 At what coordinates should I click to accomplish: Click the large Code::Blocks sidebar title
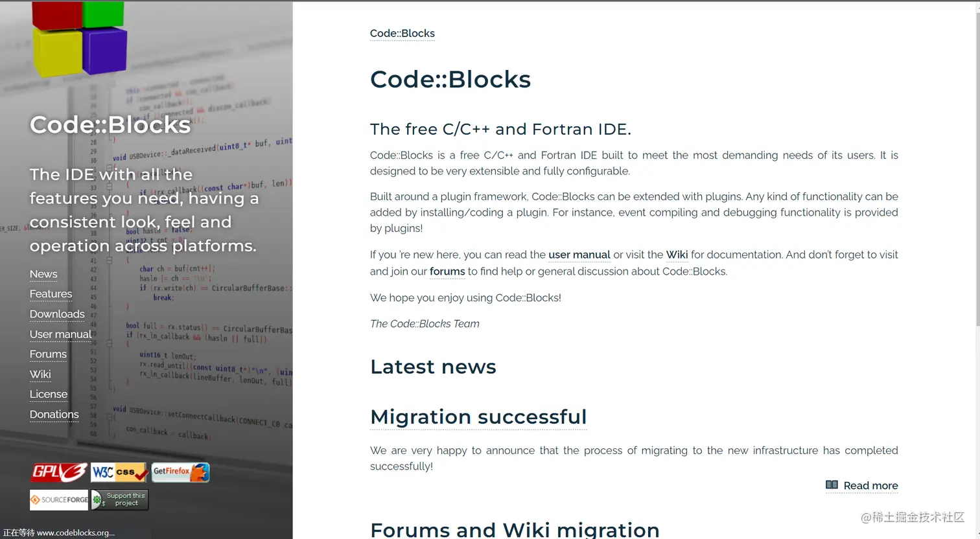(x=110, y=124)
